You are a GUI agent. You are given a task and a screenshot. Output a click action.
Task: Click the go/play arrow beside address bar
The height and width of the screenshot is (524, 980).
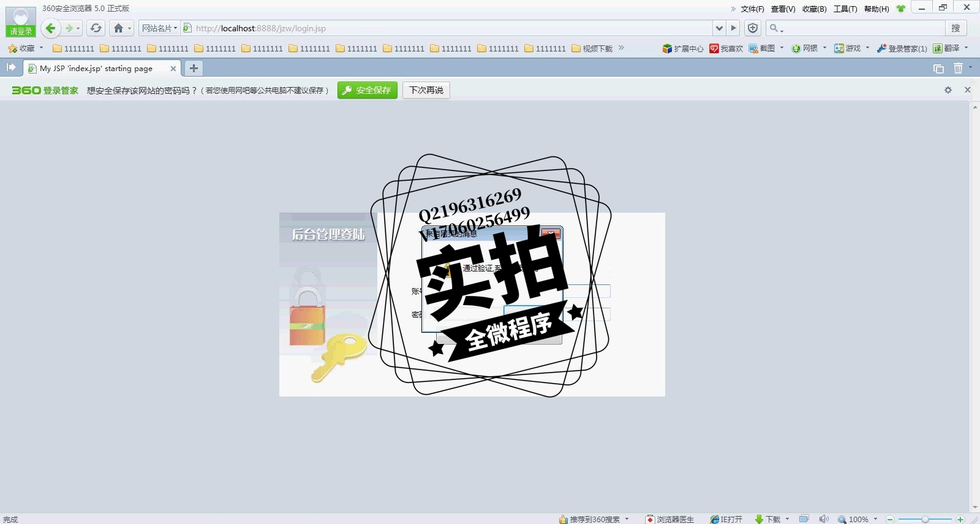point(733,28)
